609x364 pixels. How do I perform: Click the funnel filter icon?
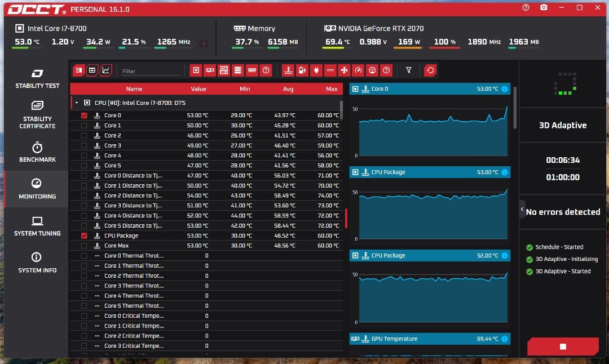[x=409, y=70]
